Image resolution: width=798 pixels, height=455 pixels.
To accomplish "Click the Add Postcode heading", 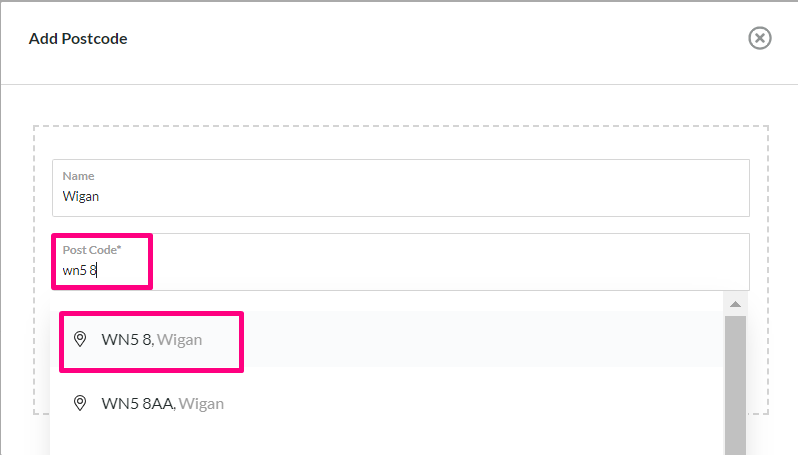I will 78,39.
